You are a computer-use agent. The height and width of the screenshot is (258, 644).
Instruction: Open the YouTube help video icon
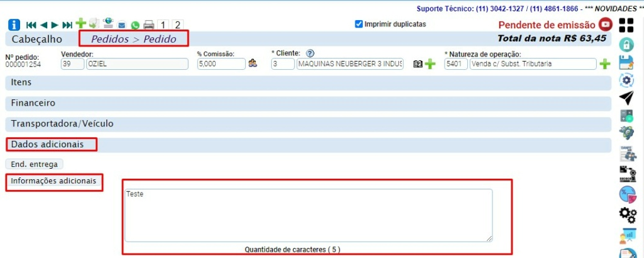606,25
